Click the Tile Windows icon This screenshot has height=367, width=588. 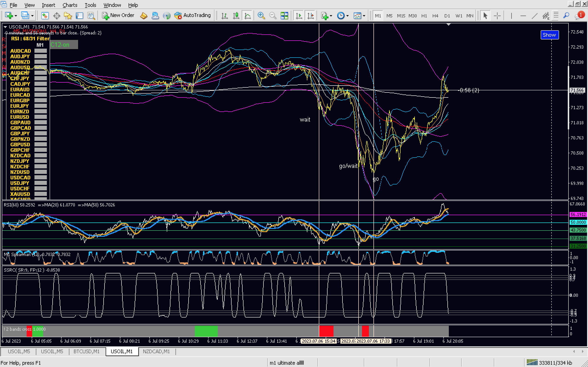pos(284,16)
